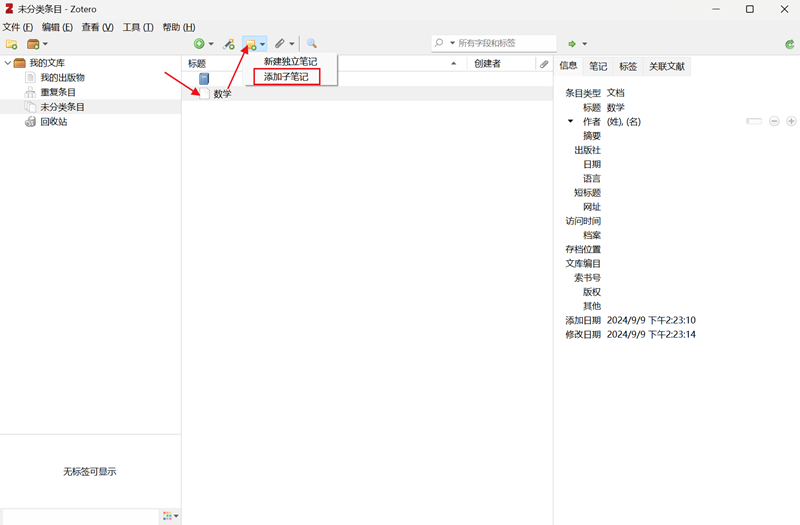The image size is (800, 525).
Task: Open the 帮助 menu
Action: (179, 27)
